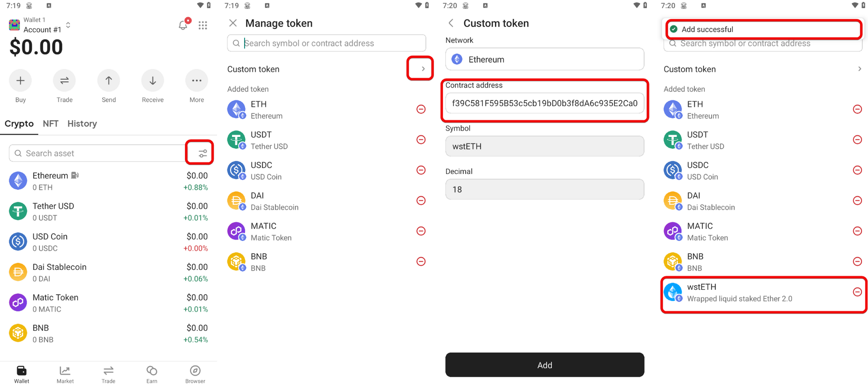Open Matic Token asset row
The width and height of the screenshot is (868, 386).
click(x=108, y=303)
